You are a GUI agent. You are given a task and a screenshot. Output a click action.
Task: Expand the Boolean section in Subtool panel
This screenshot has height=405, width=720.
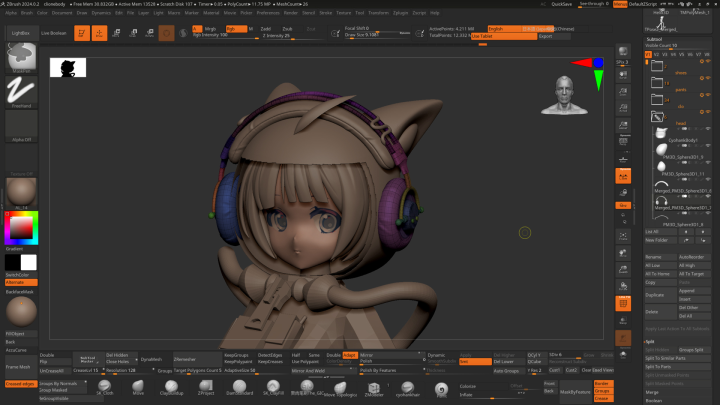654,400
